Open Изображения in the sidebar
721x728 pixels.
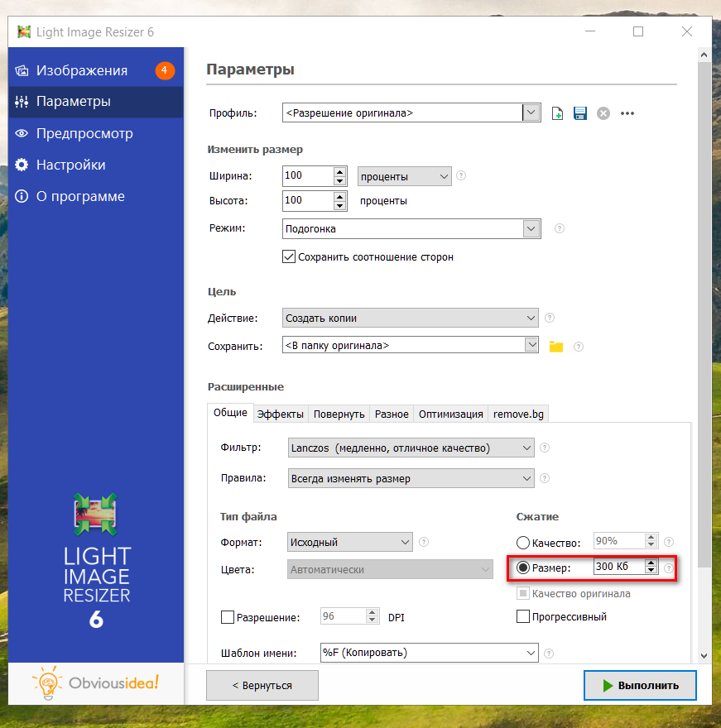(96, 70)
